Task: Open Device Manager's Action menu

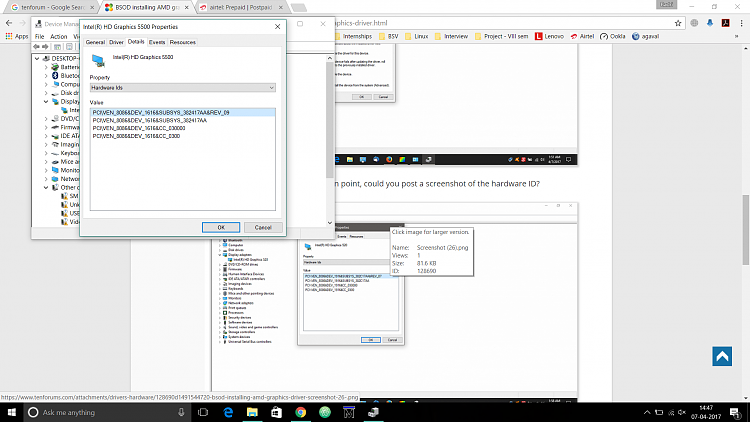Action: click(x=59, y=36)
